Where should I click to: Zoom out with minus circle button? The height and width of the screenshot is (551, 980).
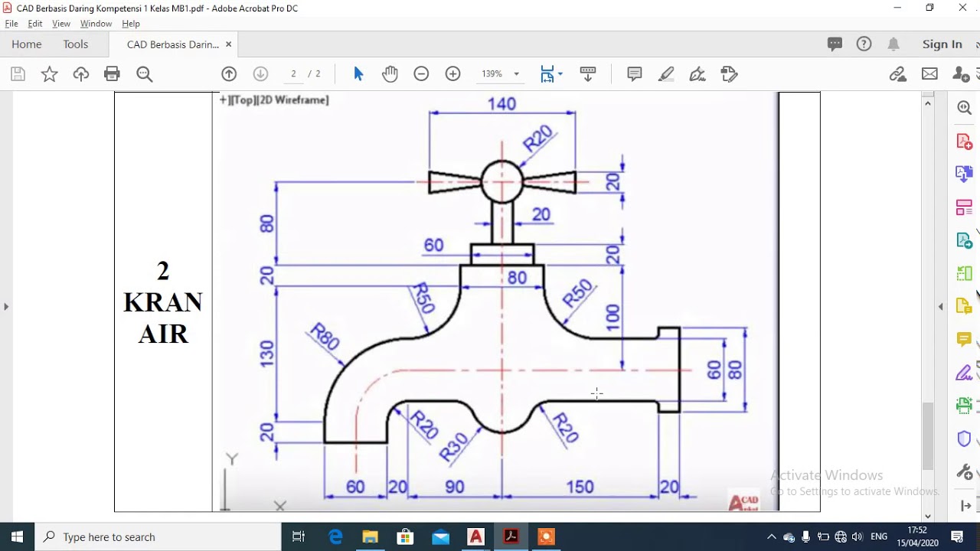(x=421, y=74)
